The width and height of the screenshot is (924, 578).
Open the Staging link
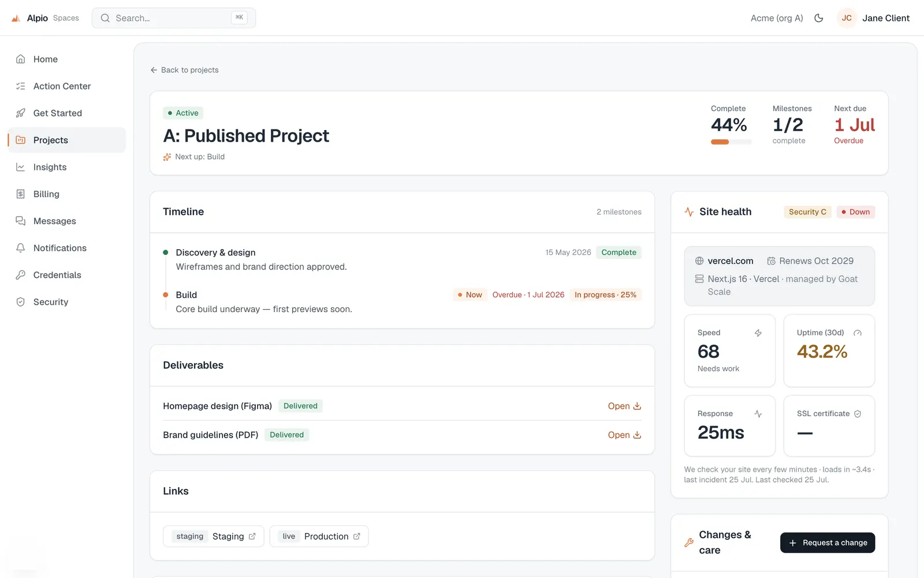point(214,536)
